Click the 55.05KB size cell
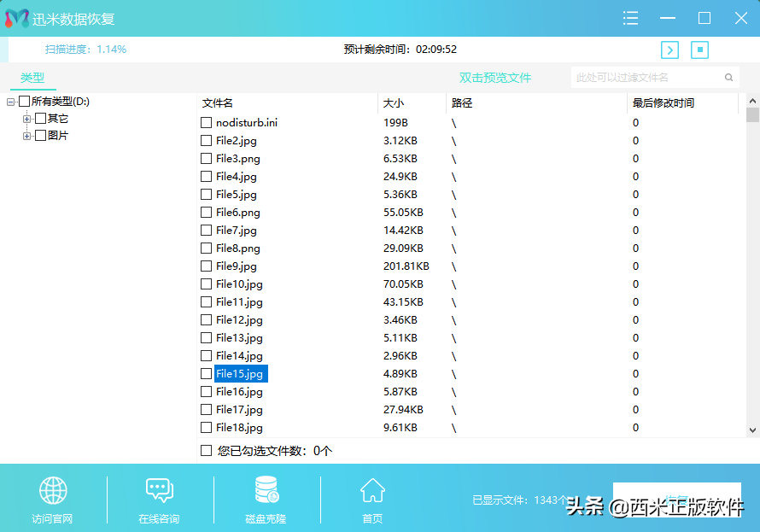This screenshot has width=760, height=532. (403, 213)
